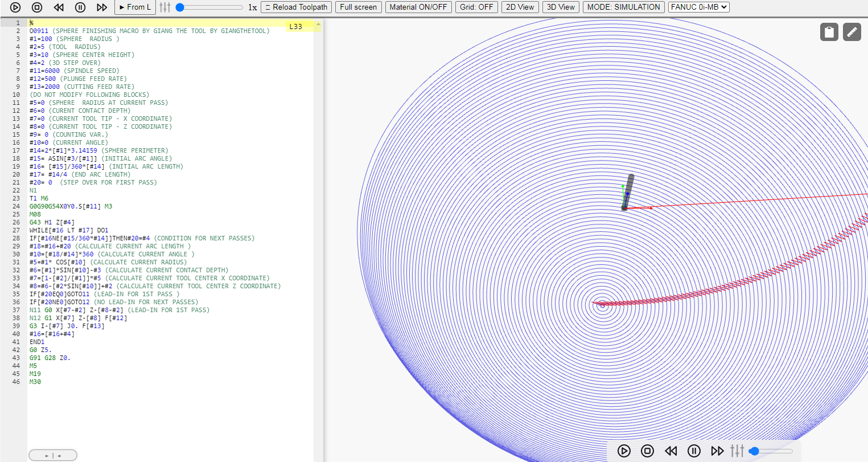Viewport: 868px width, 462px height.
Task: Start simulation with top toolbar play icon
Action: [x=15, y=7]
